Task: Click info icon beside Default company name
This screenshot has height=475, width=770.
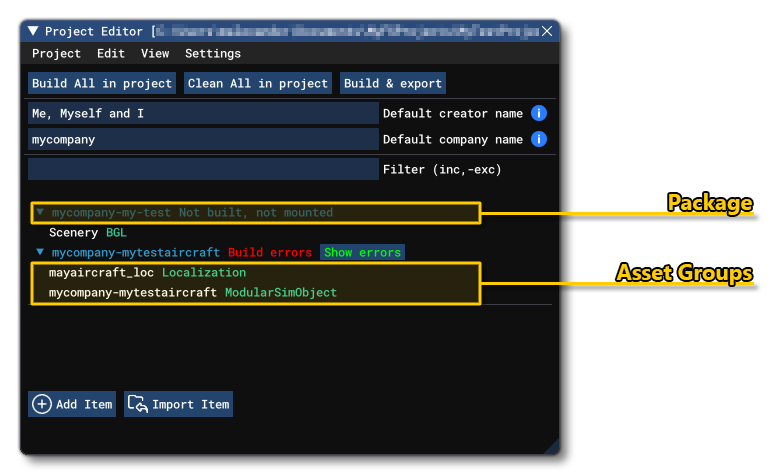Action: click(x=539, y=140)
